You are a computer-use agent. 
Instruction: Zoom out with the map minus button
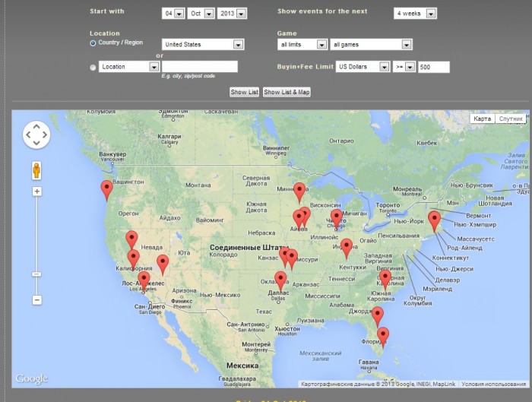[x=37, y=300]
